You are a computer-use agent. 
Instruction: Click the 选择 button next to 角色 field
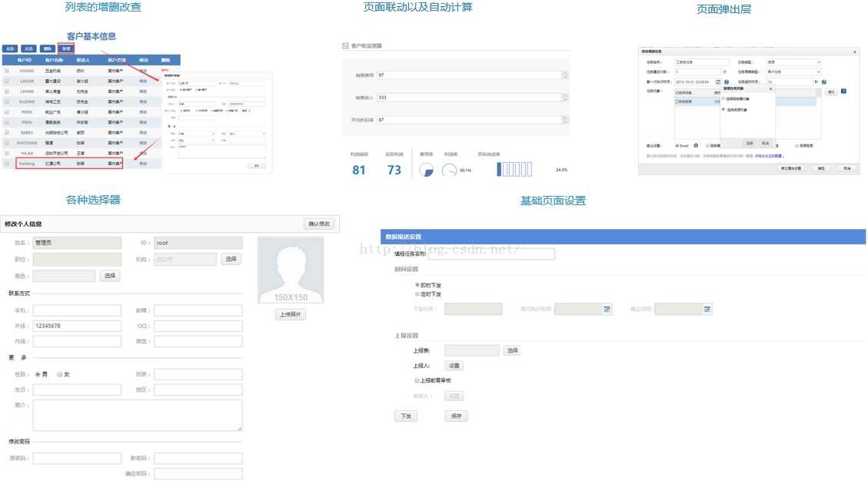tap(110, 276)
